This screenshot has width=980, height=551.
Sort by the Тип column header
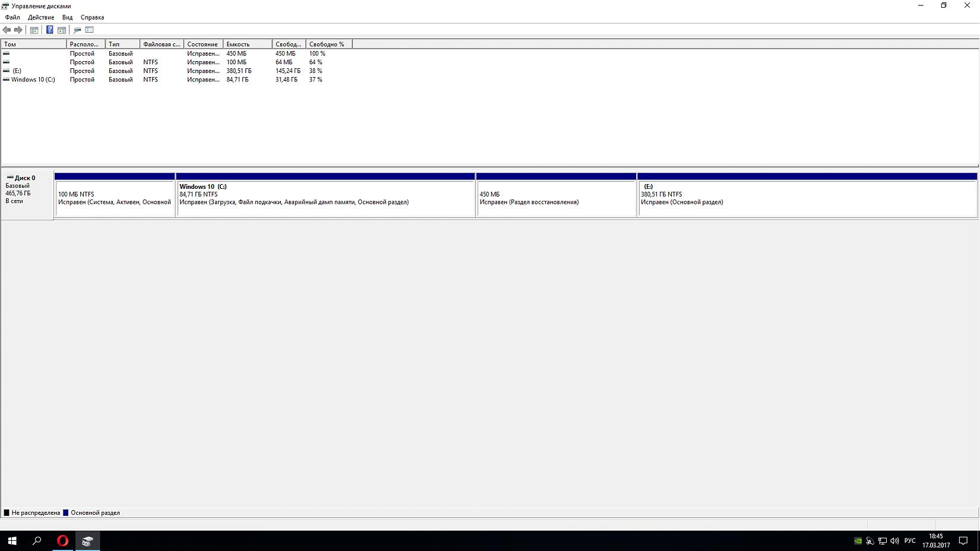[123, 44]
